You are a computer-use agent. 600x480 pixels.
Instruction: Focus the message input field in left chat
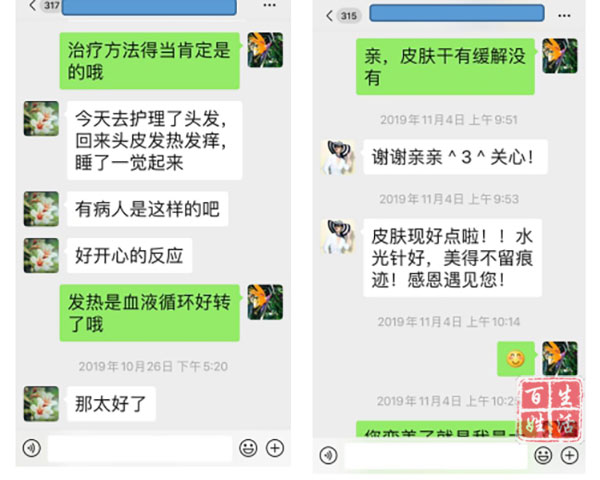140,448
